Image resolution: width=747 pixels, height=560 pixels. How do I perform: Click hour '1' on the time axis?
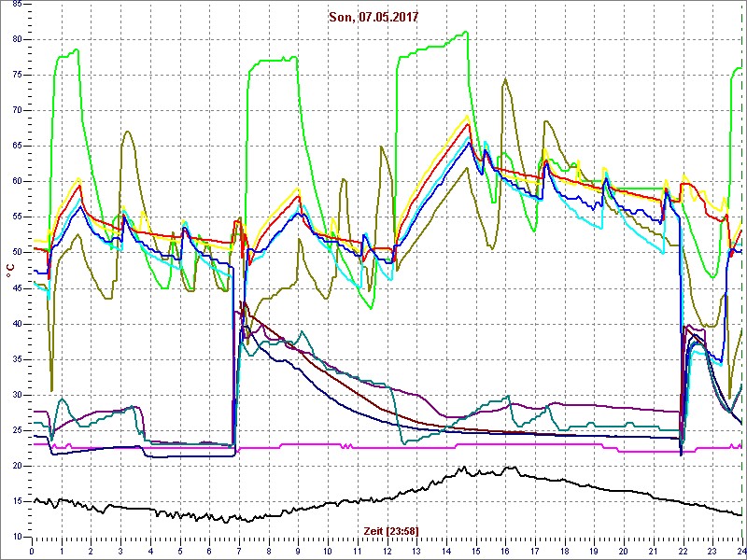coord(62,552)
